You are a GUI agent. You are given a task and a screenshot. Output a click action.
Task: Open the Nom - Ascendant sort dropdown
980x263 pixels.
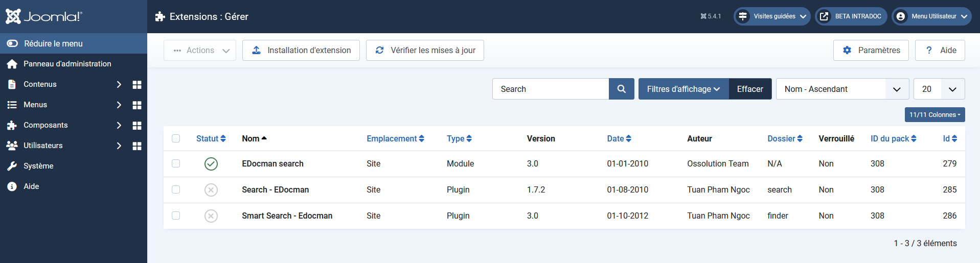tap(842, 89)
